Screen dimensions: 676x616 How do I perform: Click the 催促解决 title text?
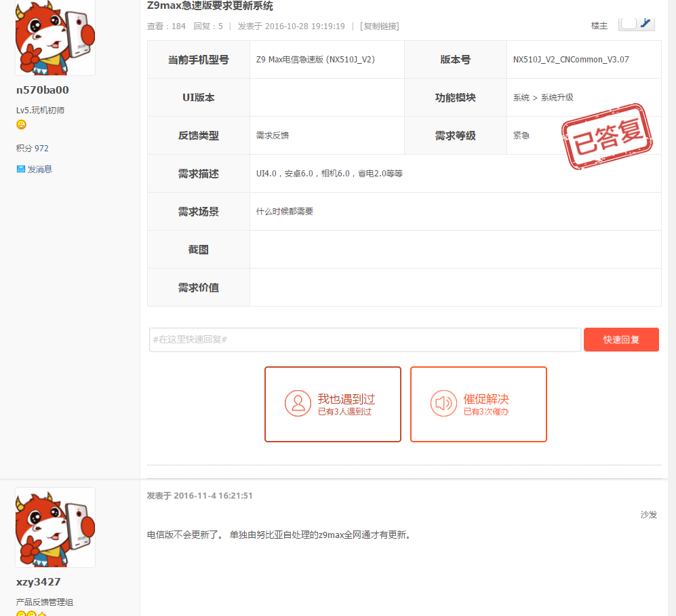click(486, 399)
